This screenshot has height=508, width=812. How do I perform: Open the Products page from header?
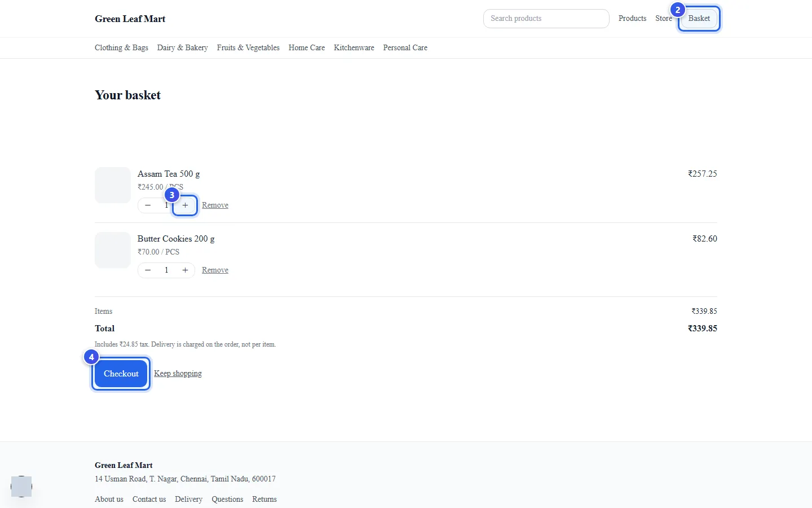[632, 19]
